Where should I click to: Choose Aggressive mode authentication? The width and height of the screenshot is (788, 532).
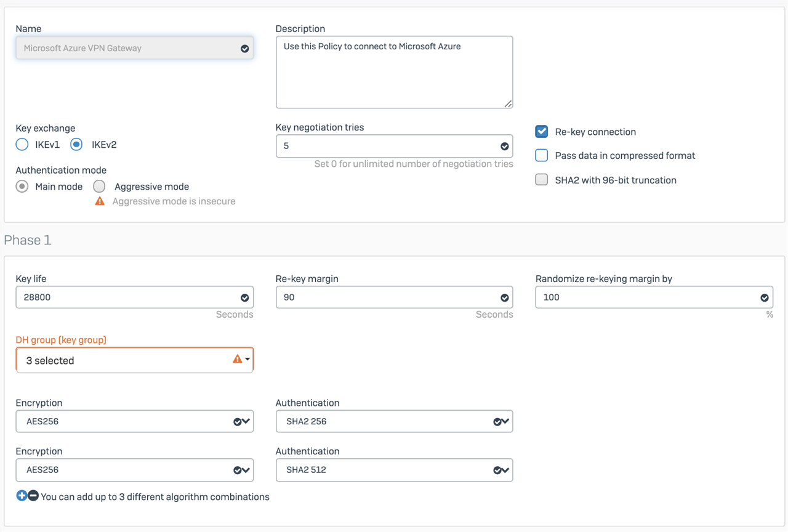(99, 187)
